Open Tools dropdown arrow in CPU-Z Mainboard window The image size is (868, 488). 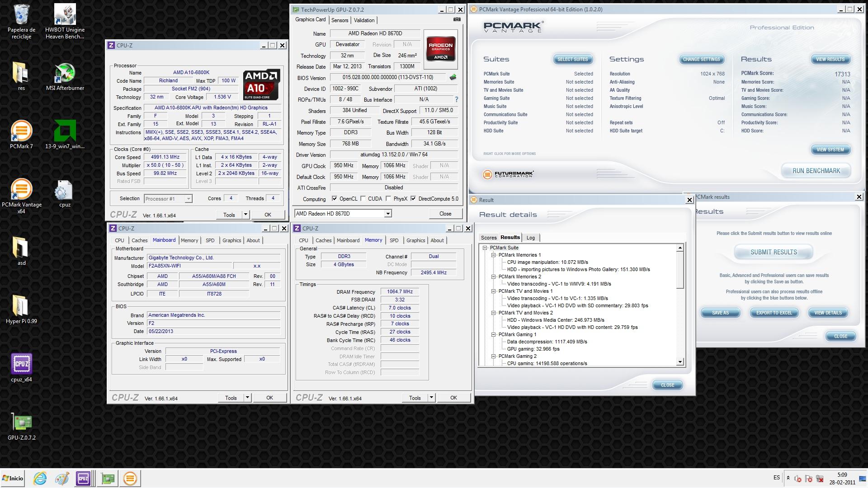247,398
